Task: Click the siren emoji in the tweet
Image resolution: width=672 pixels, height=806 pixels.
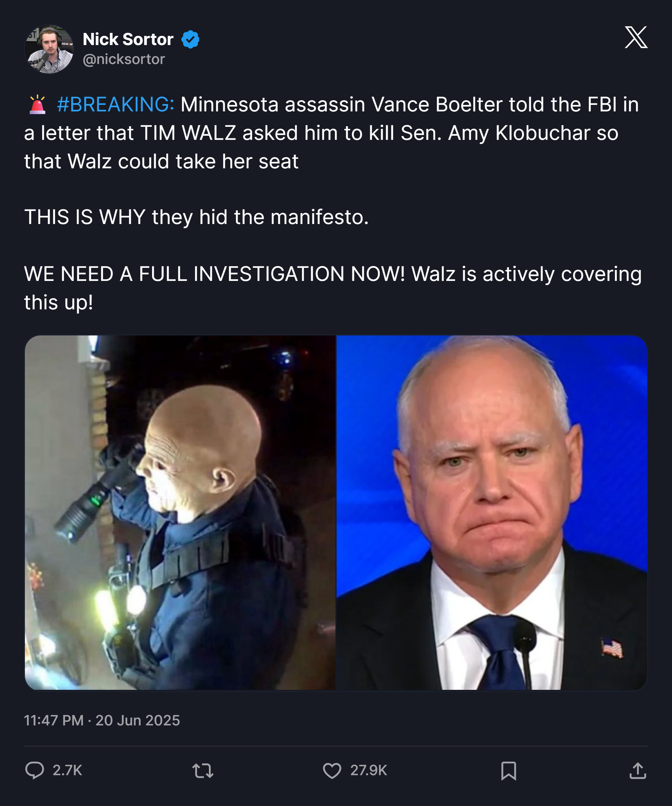Action: [38, 104]
